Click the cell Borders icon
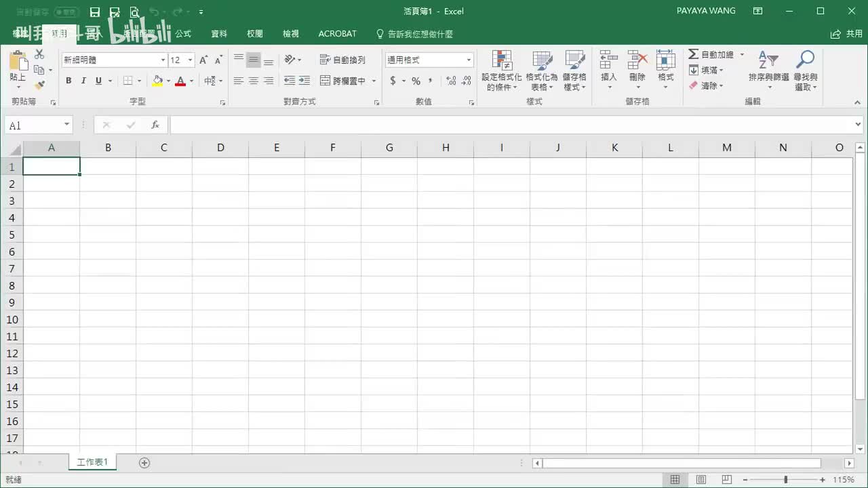This screenshot has width=868, height=488. coord(127,81)
